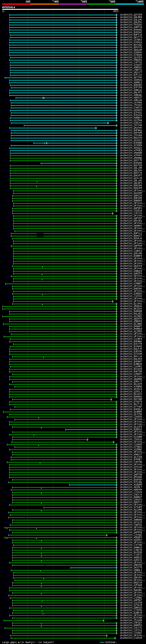Click the Large gaps legend text
Image resolution: width=146 pixels, height=644 pixels.
(28, 642)
